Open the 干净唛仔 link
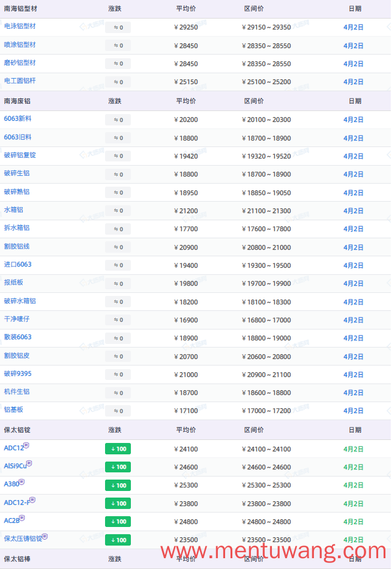 17,319
